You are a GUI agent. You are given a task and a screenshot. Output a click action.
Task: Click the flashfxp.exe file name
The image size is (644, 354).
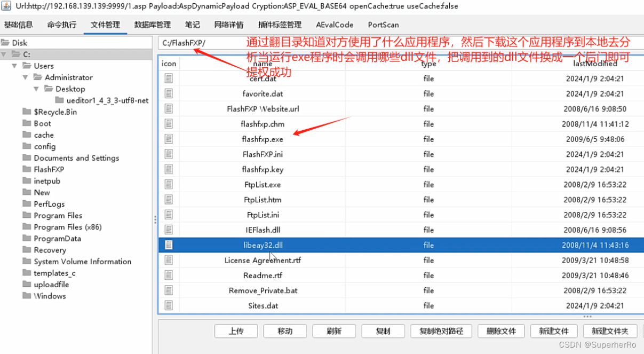[263, 139]
